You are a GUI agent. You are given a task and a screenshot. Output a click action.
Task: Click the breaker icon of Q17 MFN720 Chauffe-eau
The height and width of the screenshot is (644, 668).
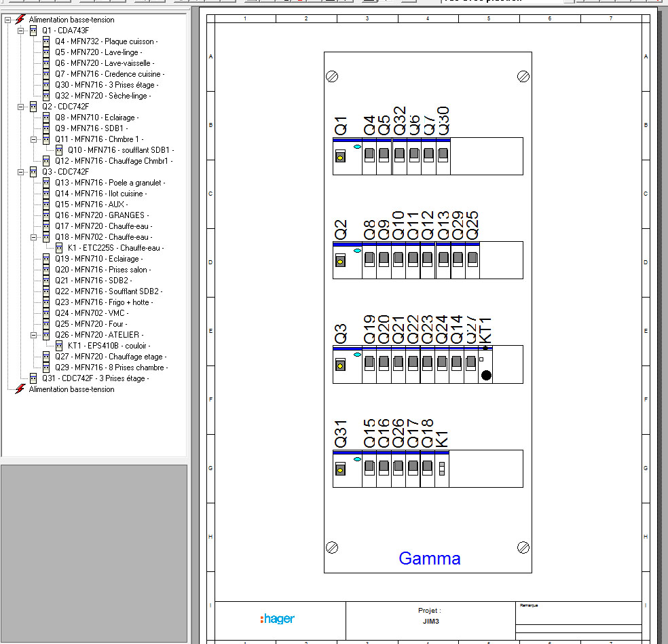tap(46, 226)
